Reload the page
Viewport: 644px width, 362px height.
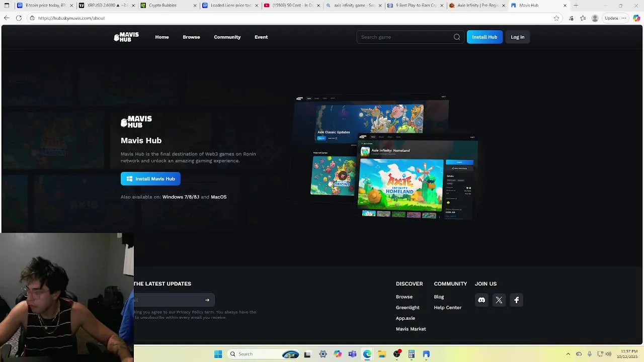[19, 18]
